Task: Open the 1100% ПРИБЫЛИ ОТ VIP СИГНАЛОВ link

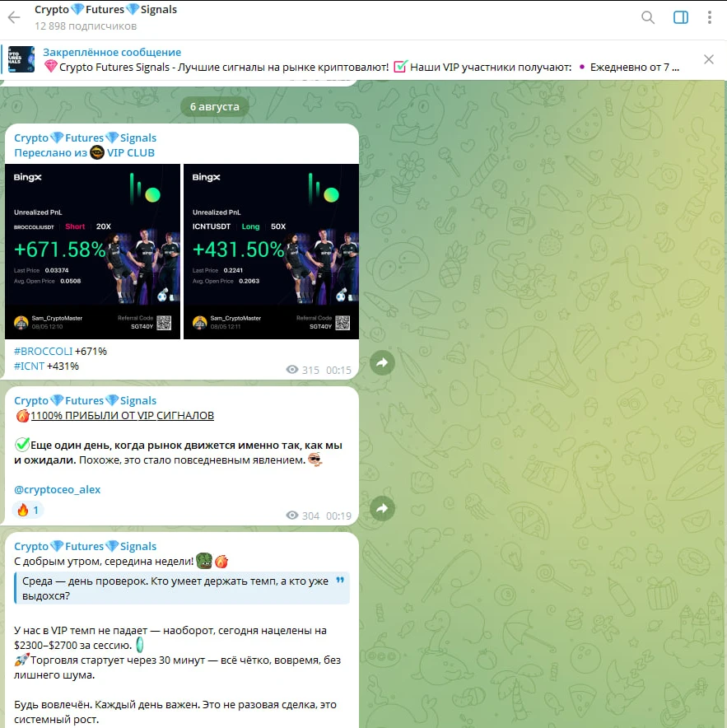Action: click(x=122, y=416)
